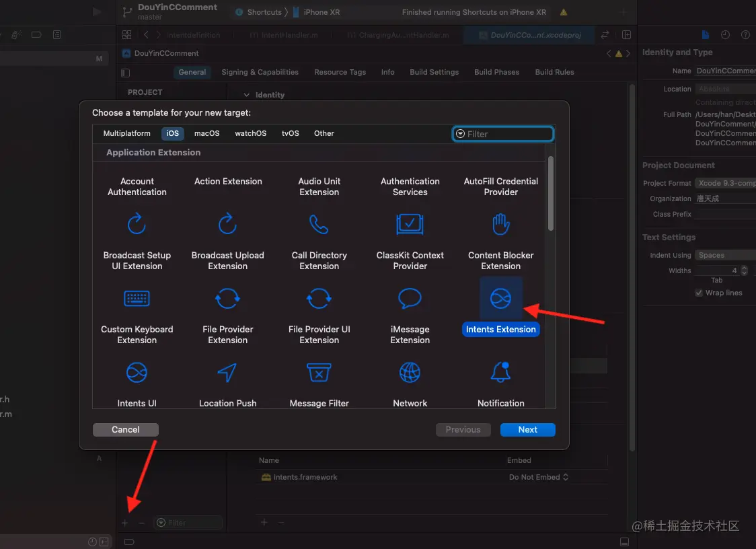Switch to the Other platform tab

(324, 133)
